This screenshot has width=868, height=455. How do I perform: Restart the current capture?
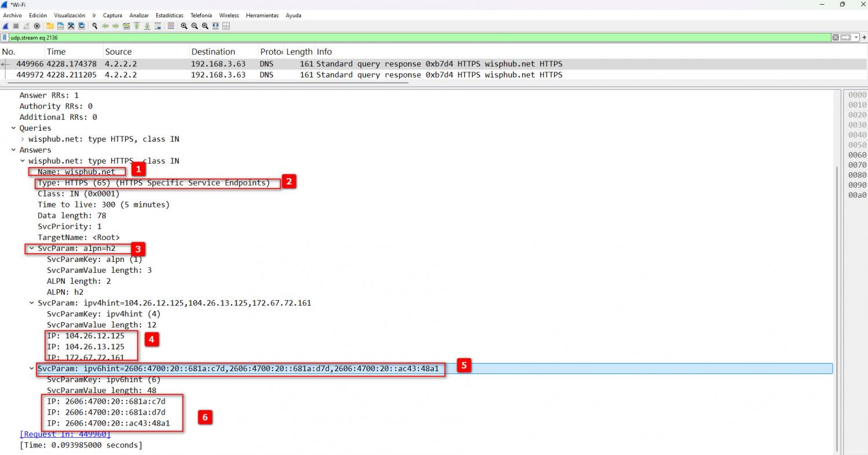[27, 26]
